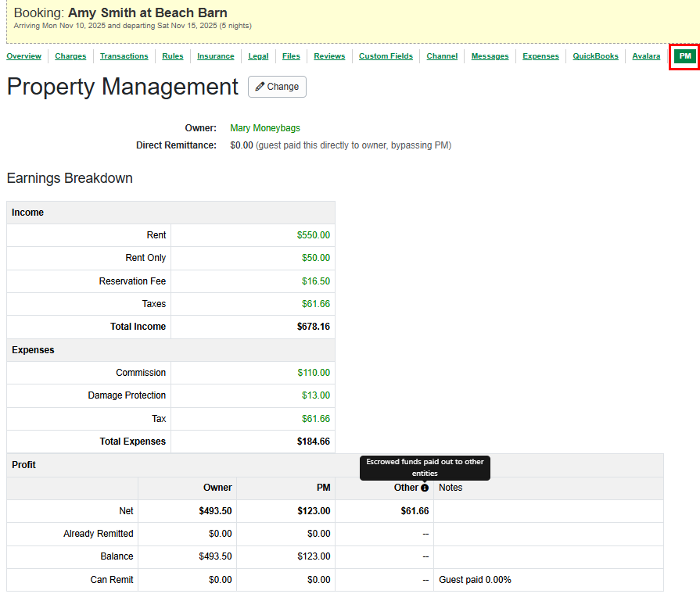Click the Taxes $61.66 income link
The image size is (700, 608).
point(316,304)
